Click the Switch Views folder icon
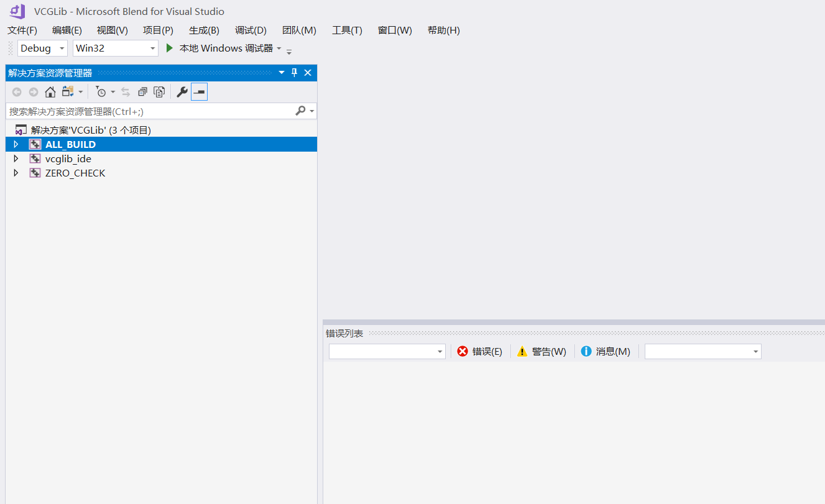825x504 pixels. click(68, 91)
